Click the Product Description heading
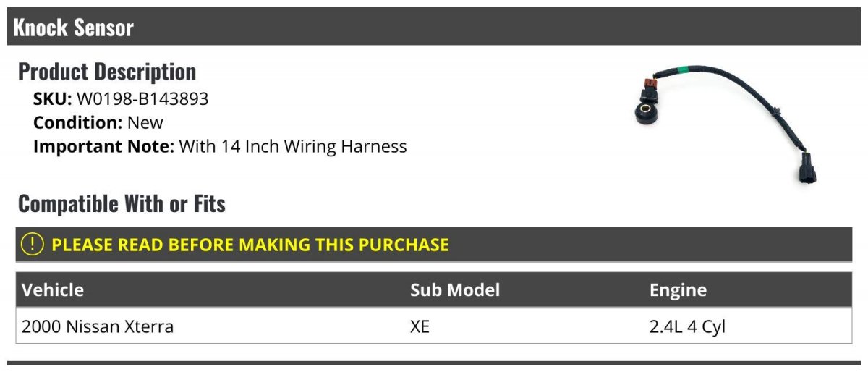Image resolution: width=868 pixels, height=372 pixels. tap(107, 72)
